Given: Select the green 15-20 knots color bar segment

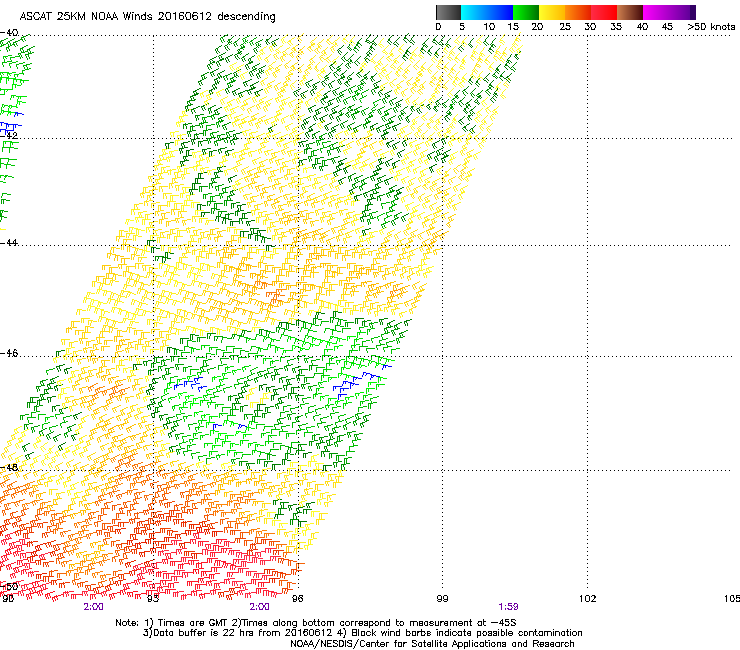Looking at the screenshot, I should [x=526, y=12].
